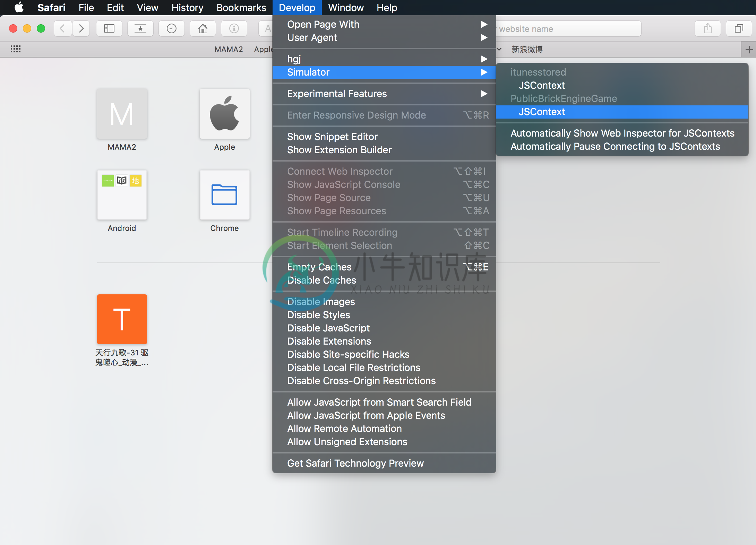Expand Open Page With submenu
Image resolution: width=756 pixels, height=545 pixels.
click(384, 24)
